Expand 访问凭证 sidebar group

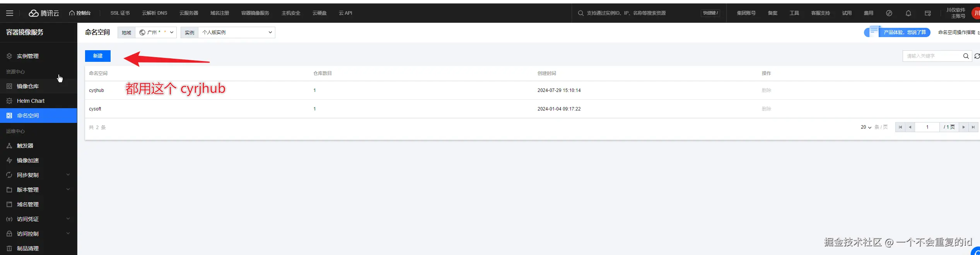point(39,219)
